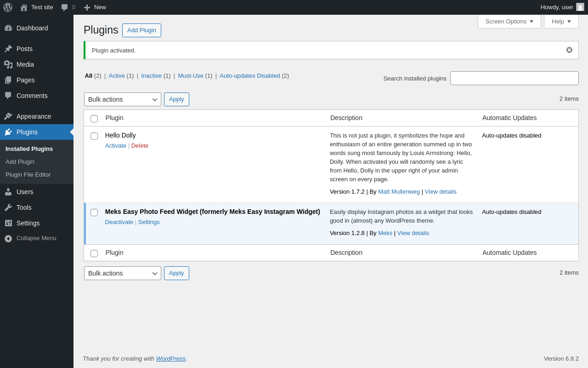View details for Meks plugin

coord(413,233)
